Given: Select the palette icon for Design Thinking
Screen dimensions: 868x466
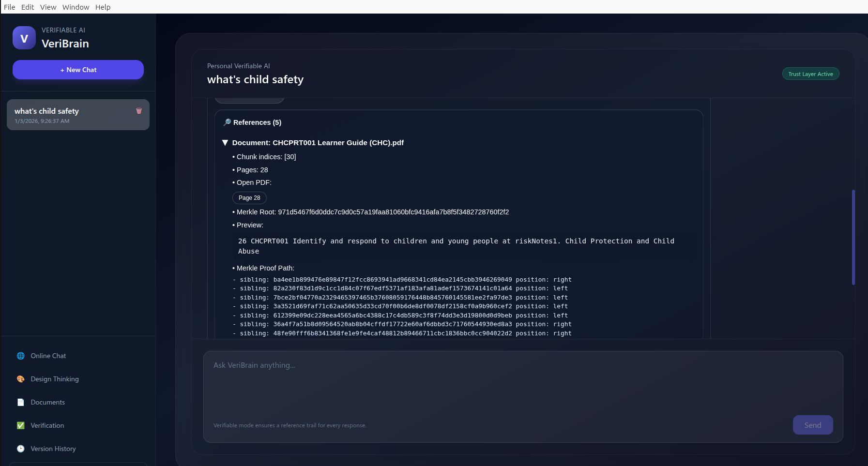Looking at the screenshot, I should (x=21, y=379).
